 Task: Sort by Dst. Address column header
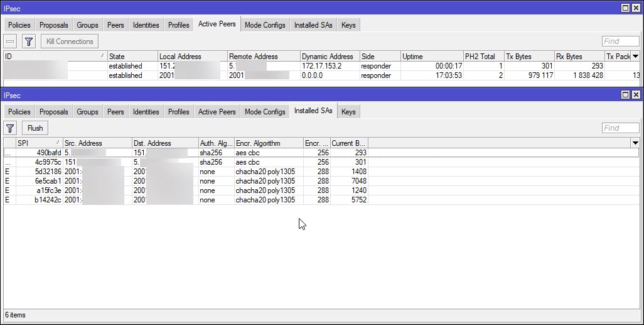pyautogui.click(x=165, y=143)
